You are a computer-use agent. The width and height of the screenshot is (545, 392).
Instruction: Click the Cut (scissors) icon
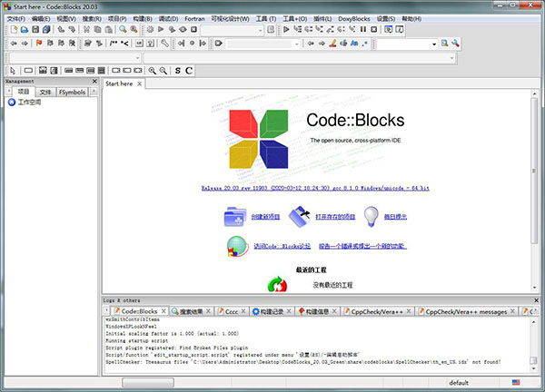86,30
